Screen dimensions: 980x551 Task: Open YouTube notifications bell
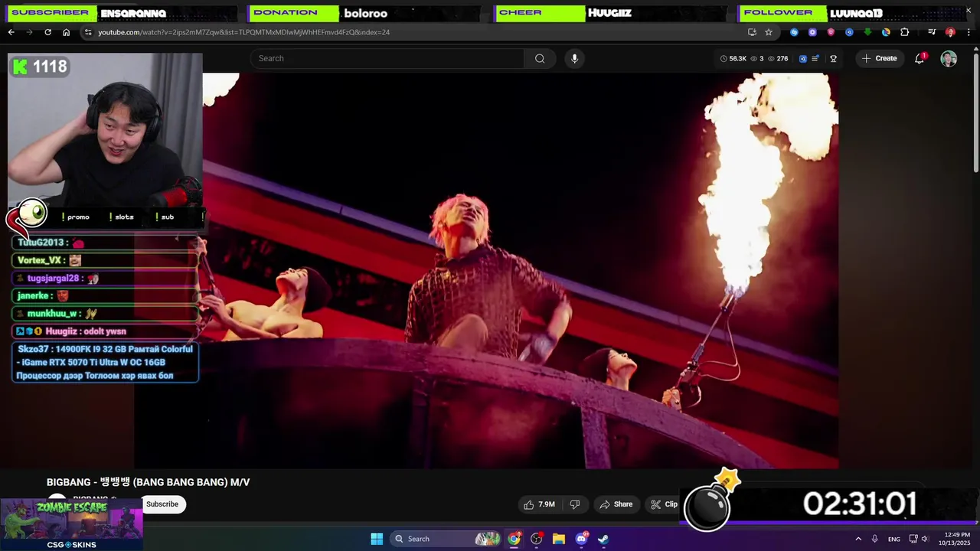(x=920, y=58)
